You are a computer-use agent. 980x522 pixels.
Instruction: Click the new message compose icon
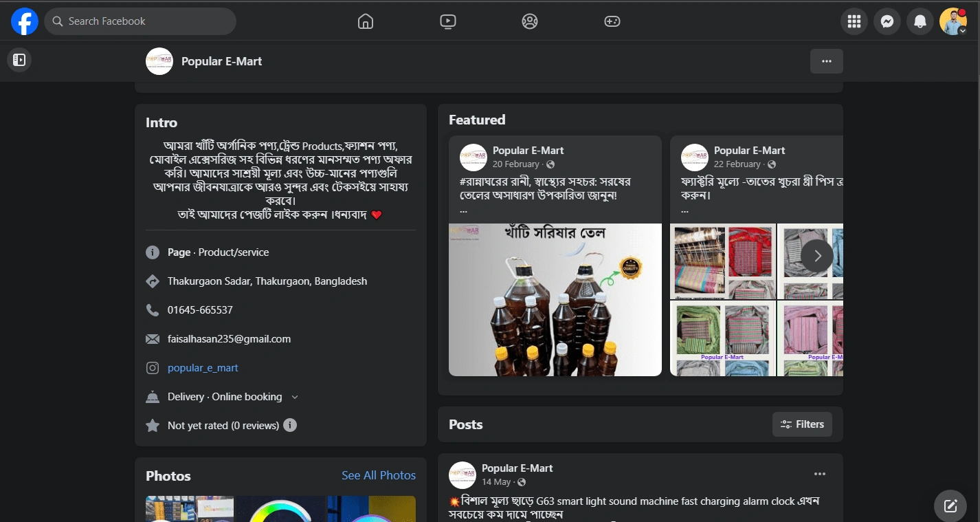tap(950, 506)
